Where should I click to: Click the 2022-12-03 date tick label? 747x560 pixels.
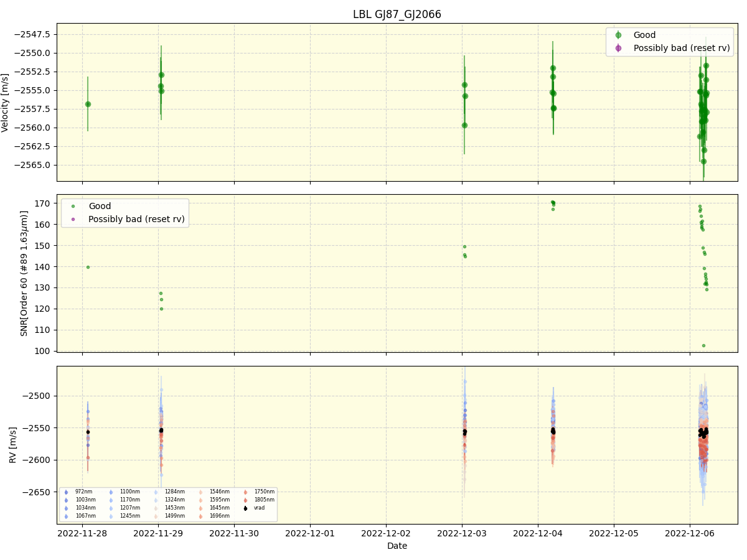click(462, 533)
